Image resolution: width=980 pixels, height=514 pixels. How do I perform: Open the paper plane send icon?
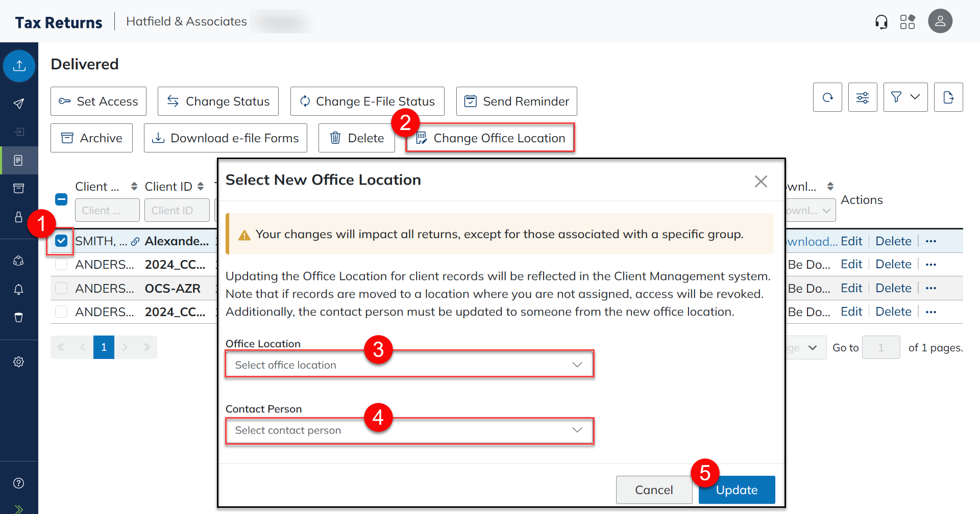tap(19, 104)
